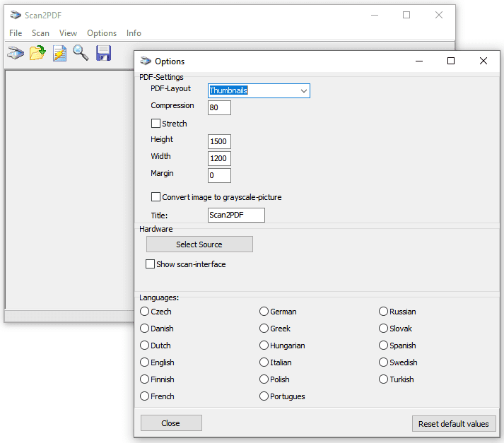
Task: Select English language radio button
Action: 145,362
